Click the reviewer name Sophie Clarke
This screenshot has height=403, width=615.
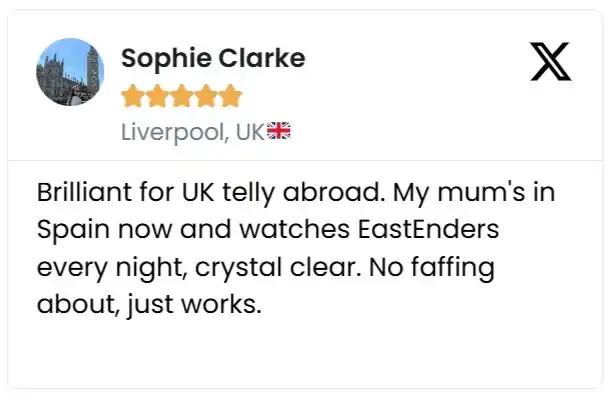(x=212, y=58)
